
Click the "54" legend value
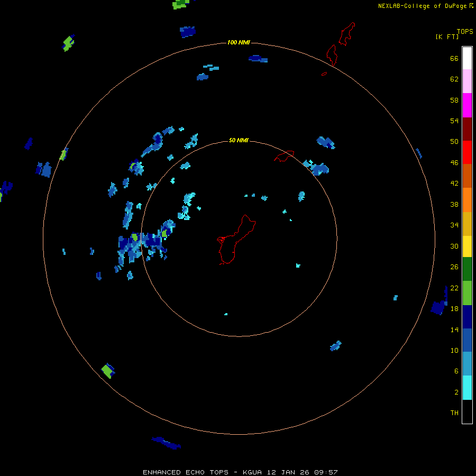(x=454, y=121)
